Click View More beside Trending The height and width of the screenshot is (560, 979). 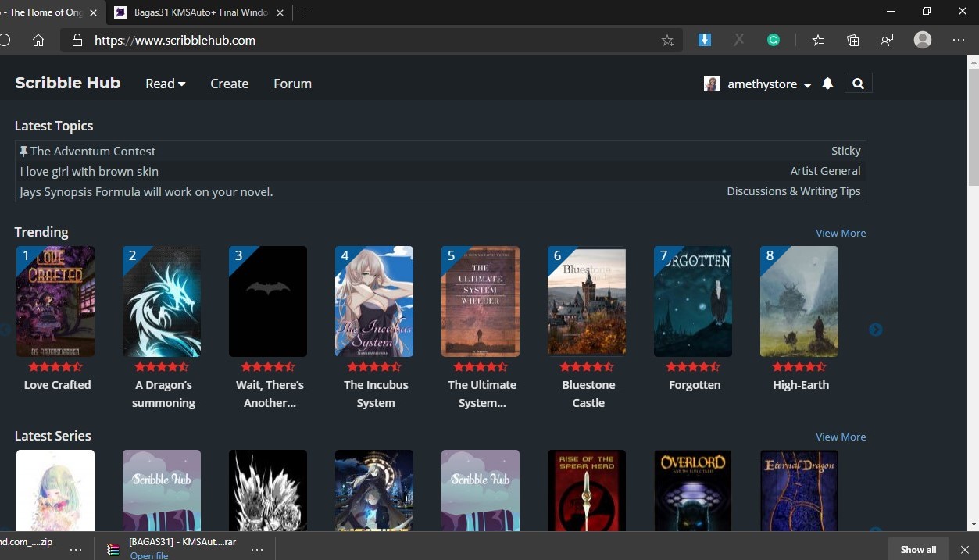tap(840, 233)
